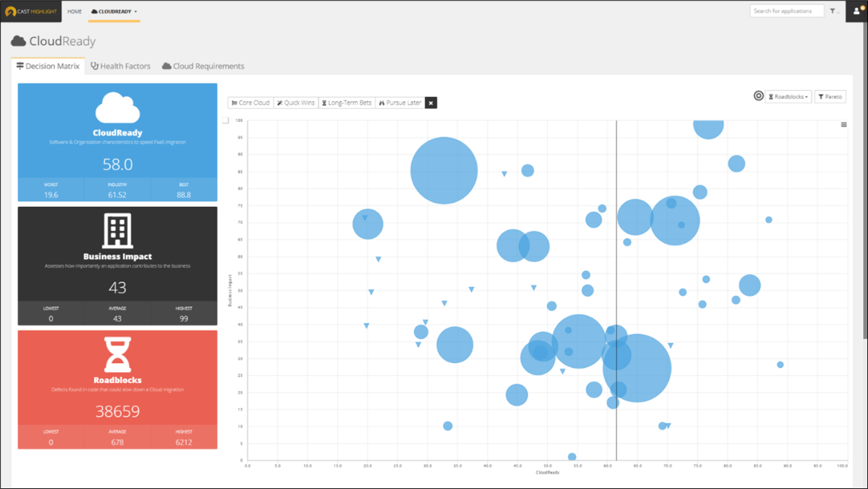
Task: Switch to the Health Factors tab
Action: point(121,66)
